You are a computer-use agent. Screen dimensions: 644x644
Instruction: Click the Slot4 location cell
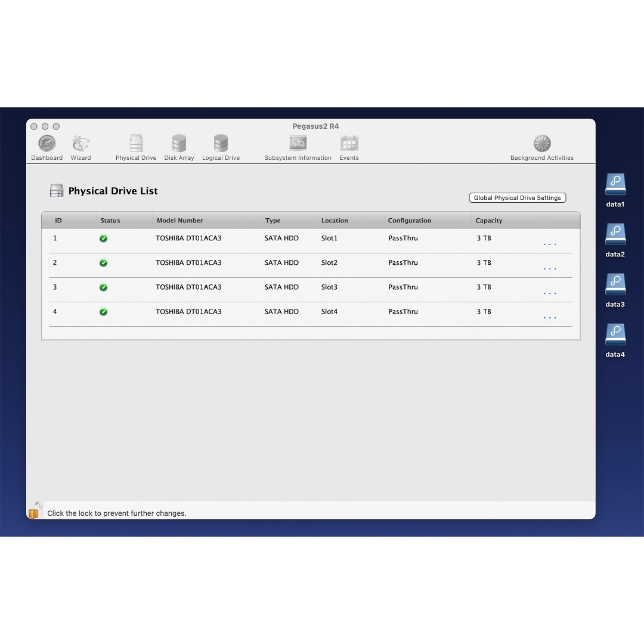pos(329,312)
